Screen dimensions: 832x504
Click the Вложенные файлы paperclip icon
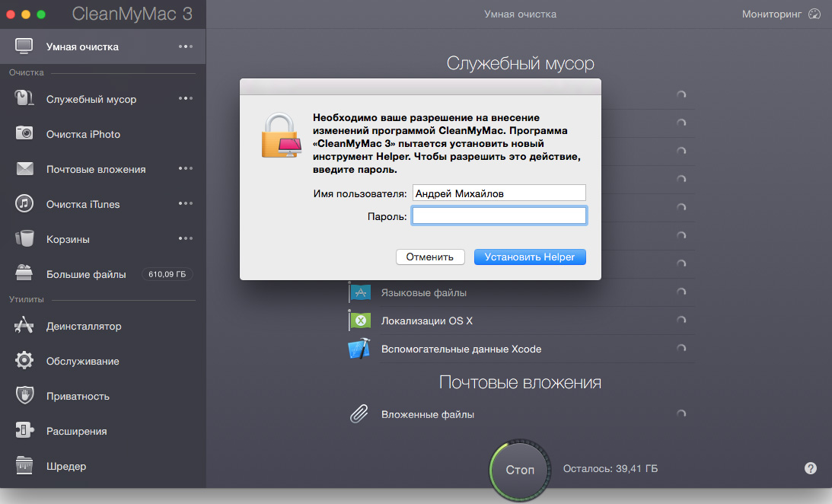(x=359, y=414)
